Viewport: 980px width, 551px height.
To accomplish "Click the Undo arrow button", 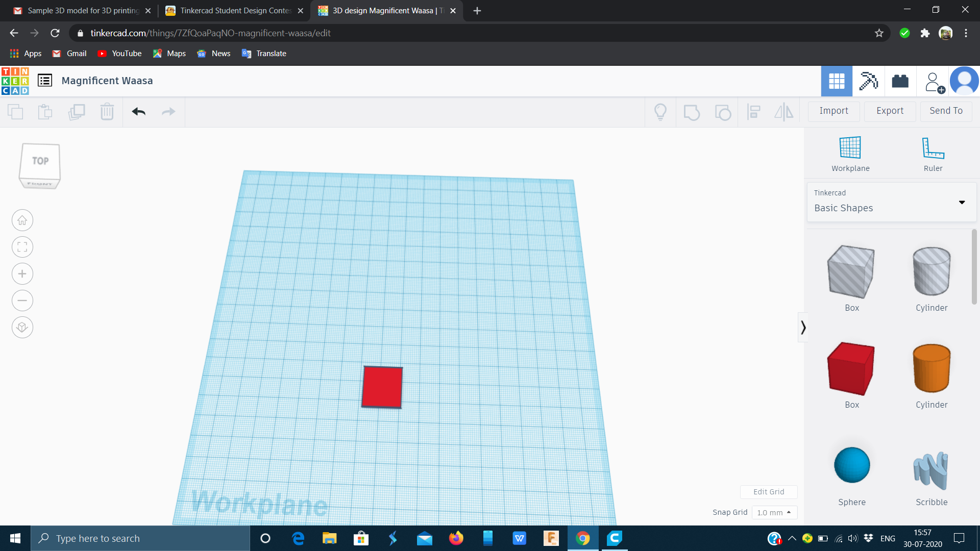I will [139, 110].
